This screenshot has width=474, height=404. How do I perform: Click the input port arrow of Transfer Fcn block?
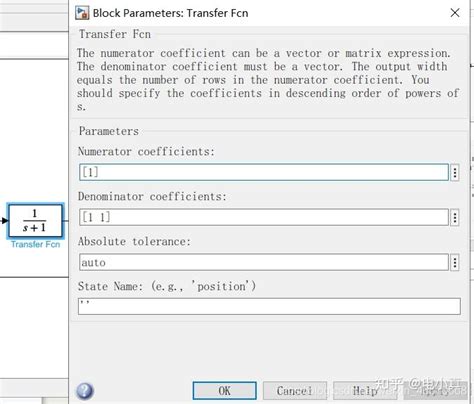4,220
